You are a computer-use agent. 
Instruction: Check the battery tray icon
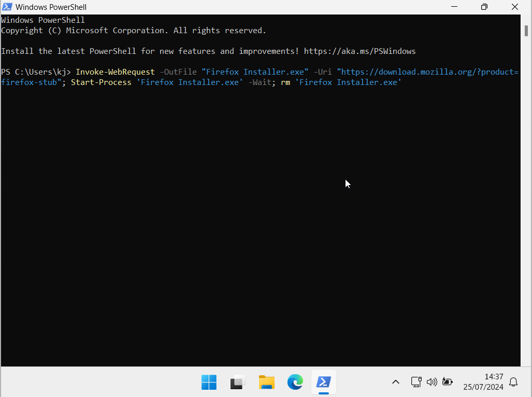tap(448, 382)
